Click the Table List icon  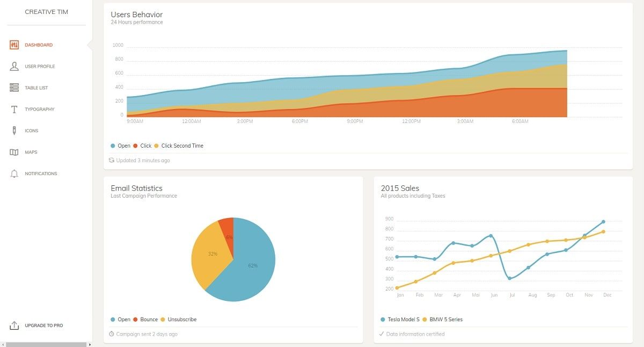pyautogui.click(x=14, y=88)
